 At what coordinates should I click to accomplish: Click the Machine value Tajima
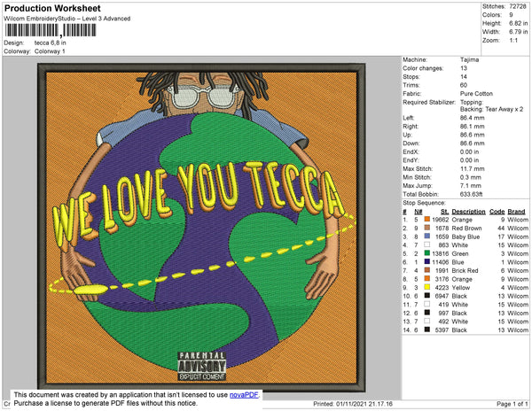pyautogui.click(x=470, y=59)
